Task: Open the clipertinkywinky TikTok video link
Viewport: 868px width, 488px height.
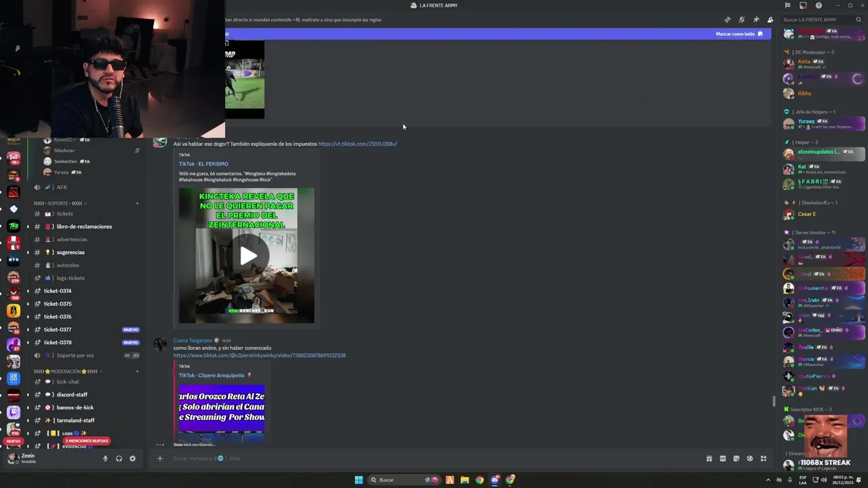Action: tap(259, 356)
